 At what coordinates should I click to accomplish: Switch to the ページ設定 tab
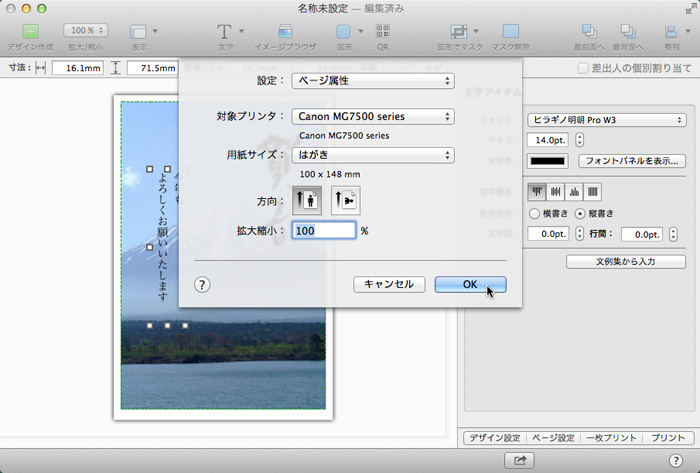pyautogui.click(x=553, y=438)
